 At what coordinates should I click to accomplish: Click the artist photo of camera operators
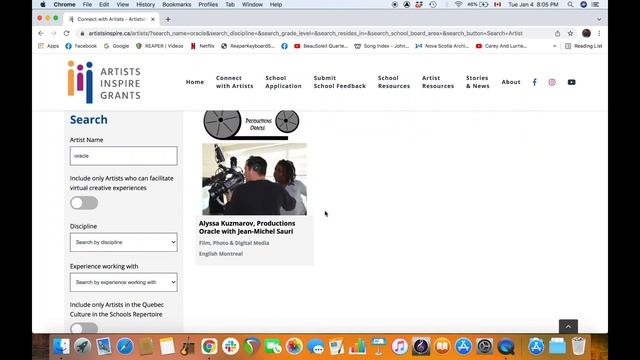pyautogui.click(x=254, y=179)
